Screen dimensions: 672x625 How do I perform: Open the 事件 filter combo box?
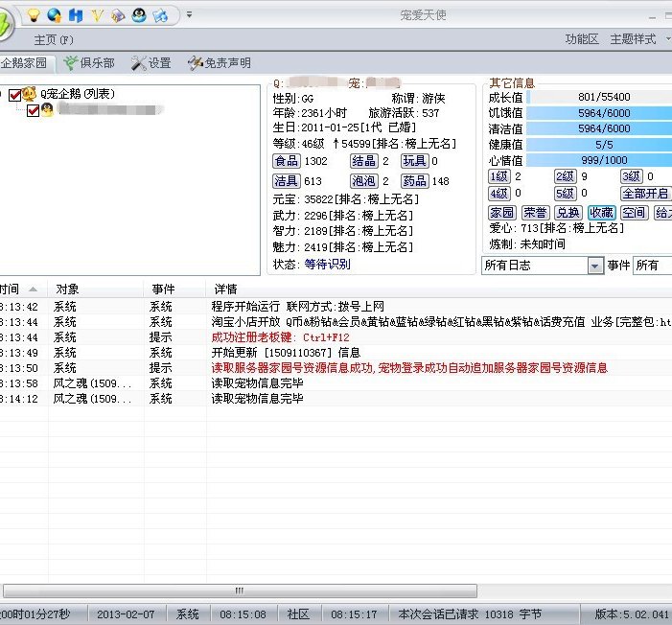(x=652, y=266)
